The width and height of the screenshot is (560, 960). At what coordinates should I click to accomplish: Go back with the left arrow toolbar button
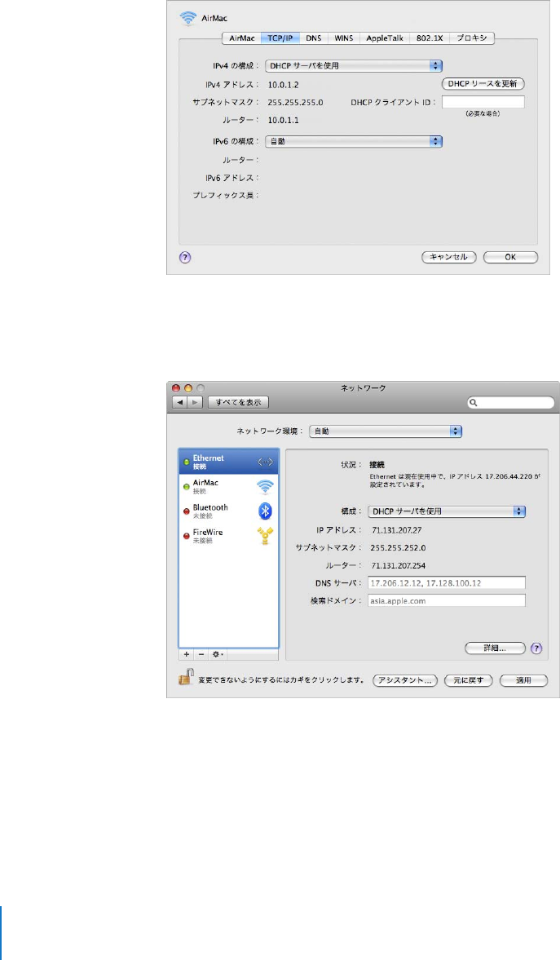179,402
